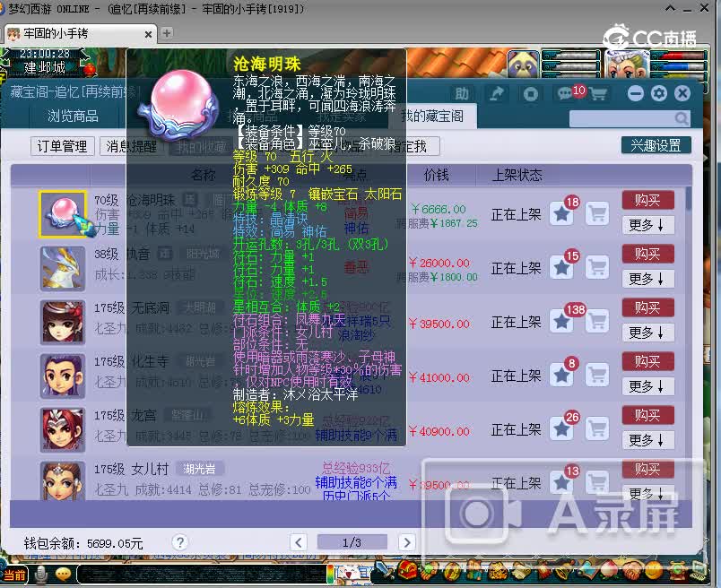721x588 pixels.
Task: Open 消息提醒 sub-tab
Action: [x=132, y=146]
